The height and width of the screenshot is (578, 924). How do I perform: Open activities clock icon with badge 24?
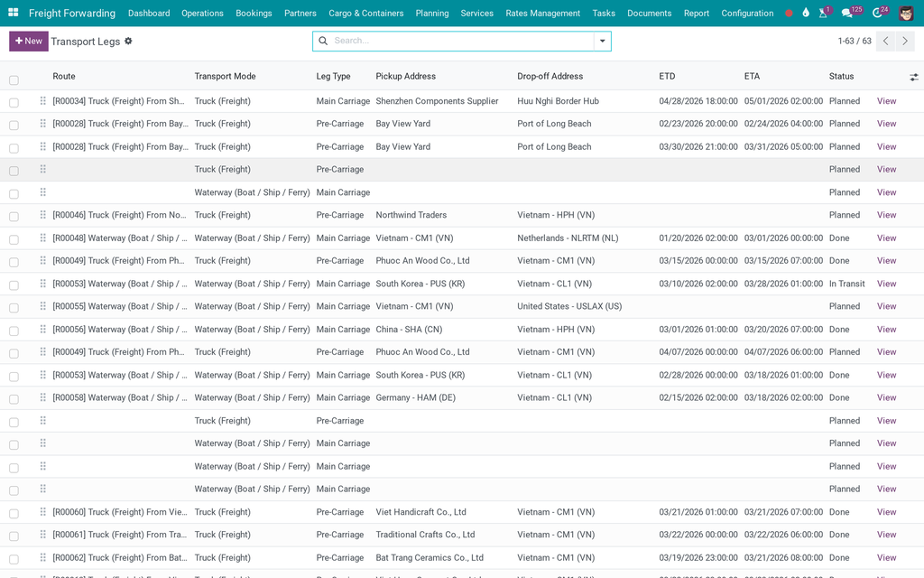pos(880,13)
